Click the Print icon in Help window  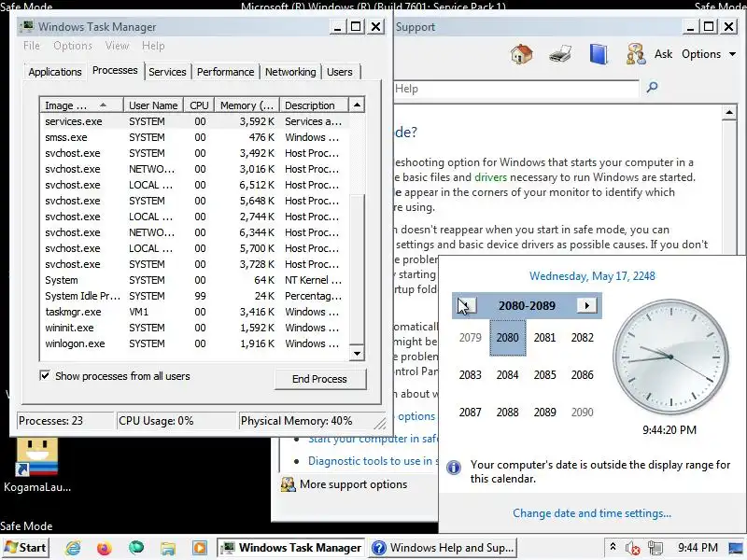[x=559, y=54]
